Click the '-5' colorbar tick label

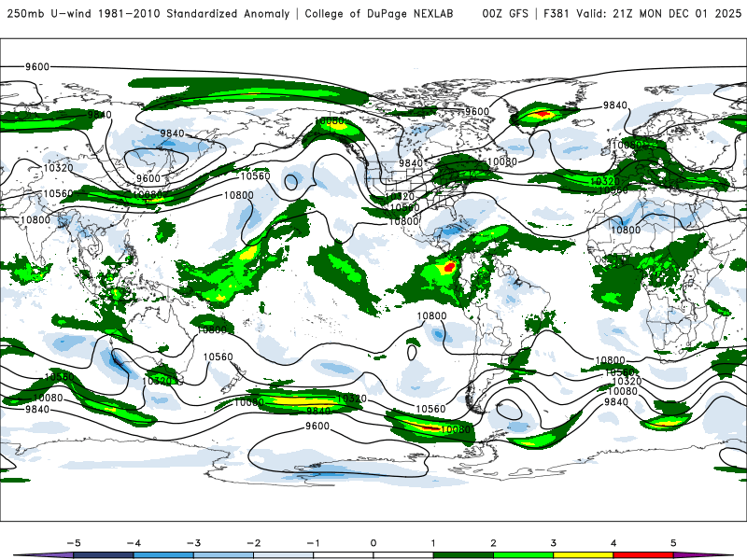pos(74,543)
